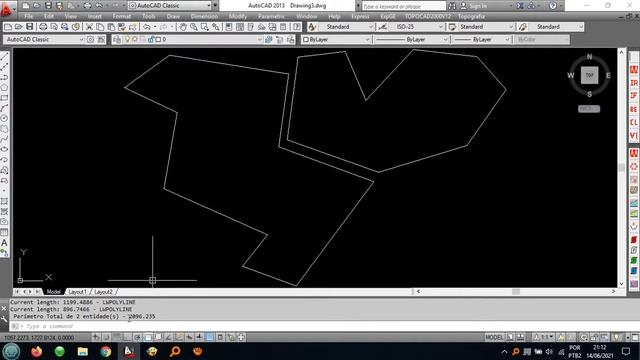Toggle Object Snap in status bar
640x360 pixels.
point(148,337)
